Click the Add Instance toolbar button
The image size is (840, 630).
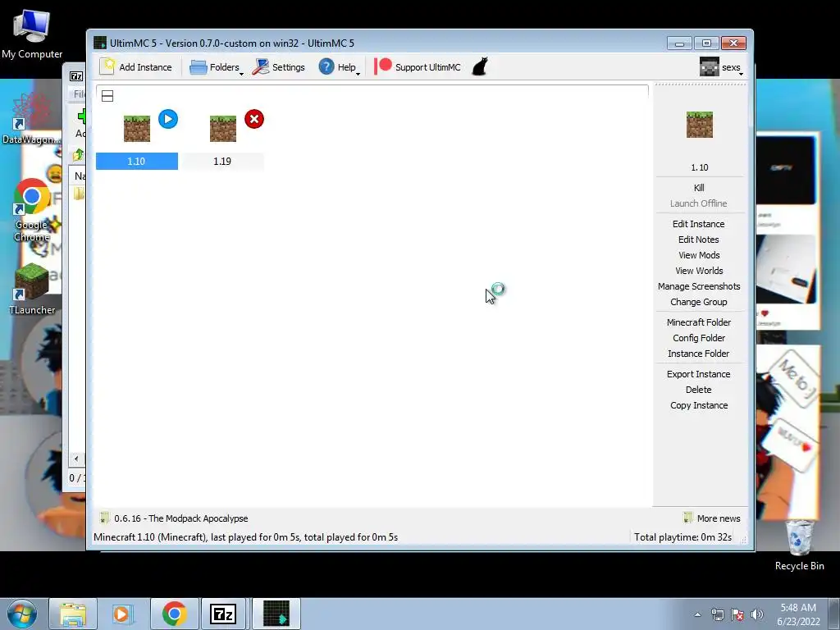tap(136, 67)
